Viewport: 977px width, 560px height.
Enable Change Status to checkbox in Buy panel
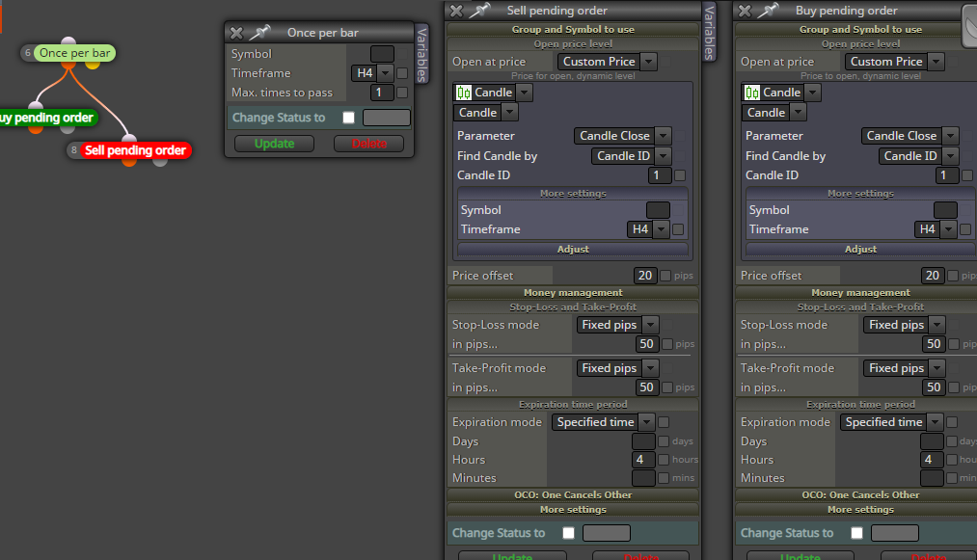coord(856,533)
